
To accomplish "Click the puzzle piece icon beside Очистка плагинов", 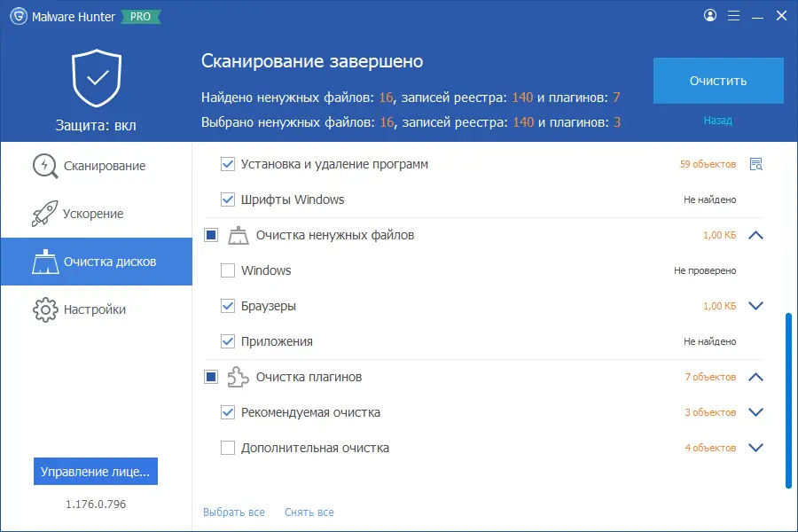I will point(237,377).
